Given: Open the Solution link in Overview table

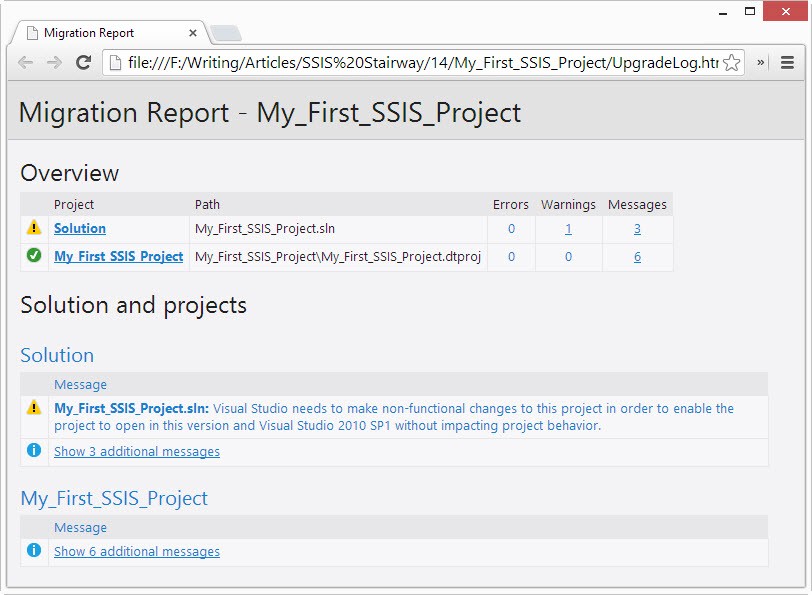Looking at the screenshot, I should pos(80,229).
